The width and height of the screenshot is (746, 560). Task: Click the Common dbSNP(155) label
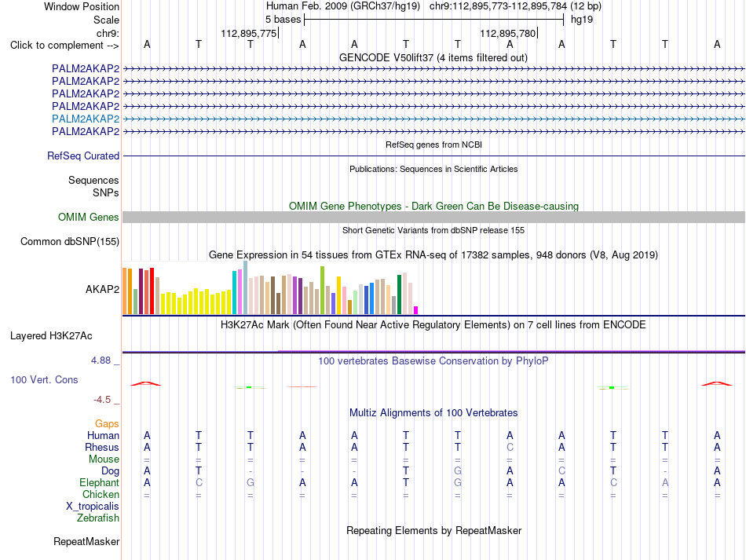pyautogui.click(x=69, y=241)
